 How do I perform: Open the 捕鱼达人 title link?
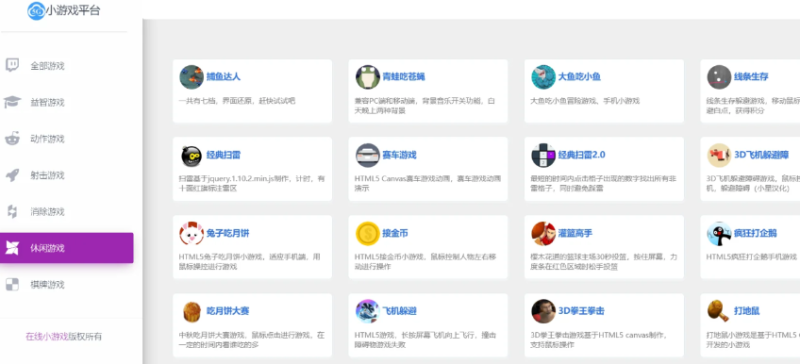223,77
